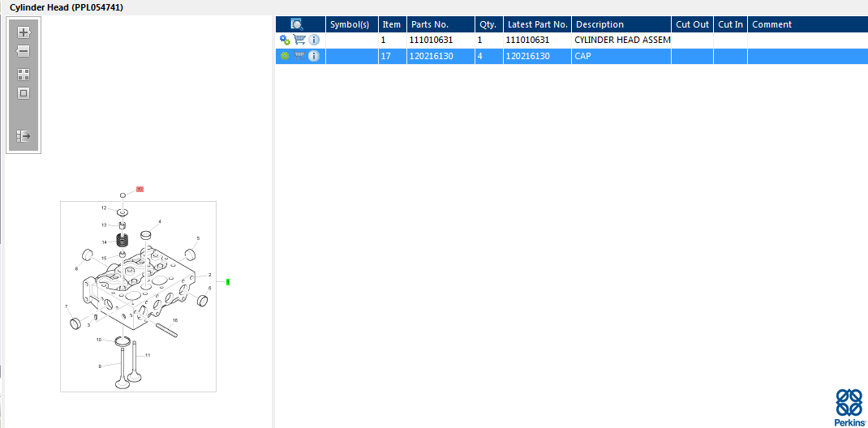This screenshot has height=428, width=868.
Task: Click the Cylinder Head (PPL054741) title
Action: click(x=67, y=8)
